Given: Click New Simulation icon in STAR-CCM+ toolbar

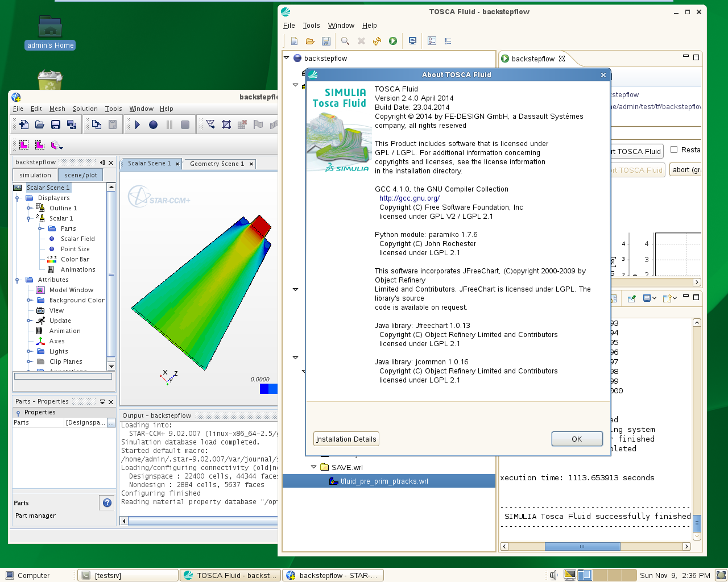Looking at the screenshot, I should click(24, 124).
